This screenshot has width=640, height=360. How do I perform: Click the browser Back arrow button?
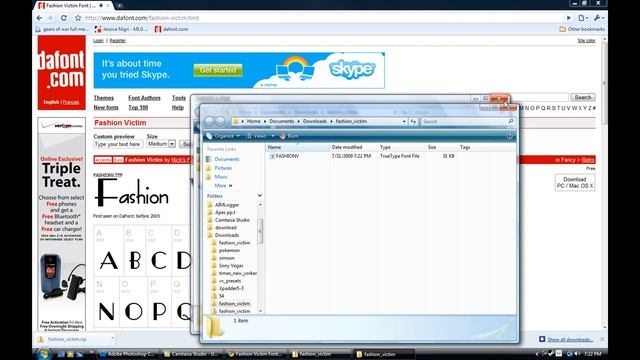(x=39, y=18)
